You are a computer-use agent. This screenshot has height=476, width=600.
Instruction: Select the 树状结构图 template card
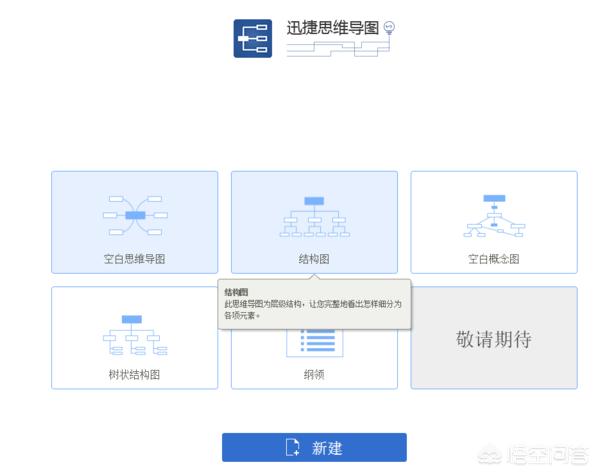coord(135,337)
